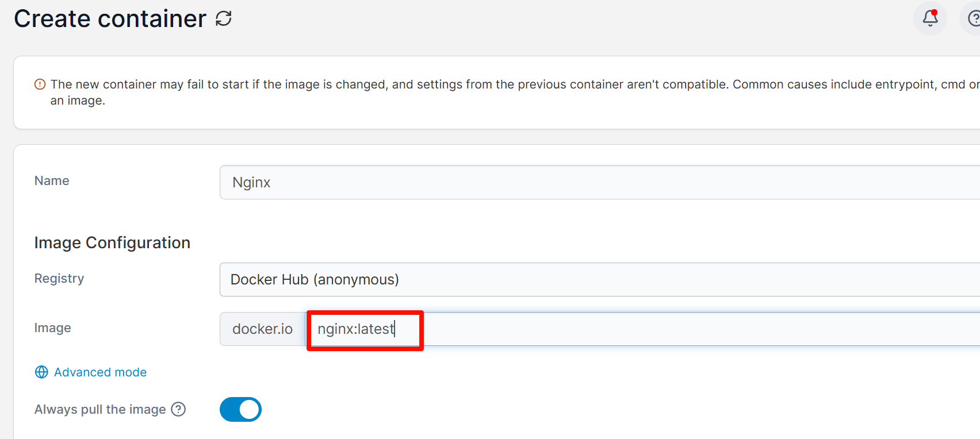The height and width of the screenshot is (439, 980).
Task: Click the orange warning icon in the alert
Action: click(x=40, y=84)
